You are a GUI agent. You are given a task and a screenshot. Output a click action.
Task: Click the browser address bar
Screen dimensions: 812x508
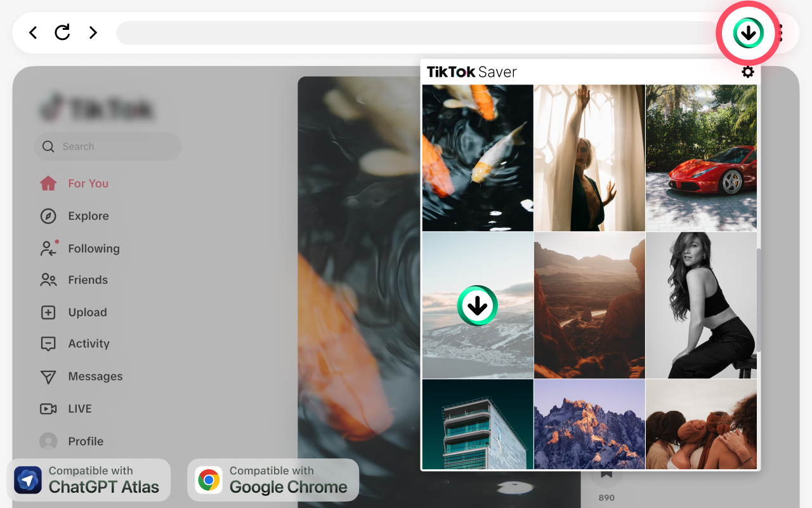[x=419, y=33]
